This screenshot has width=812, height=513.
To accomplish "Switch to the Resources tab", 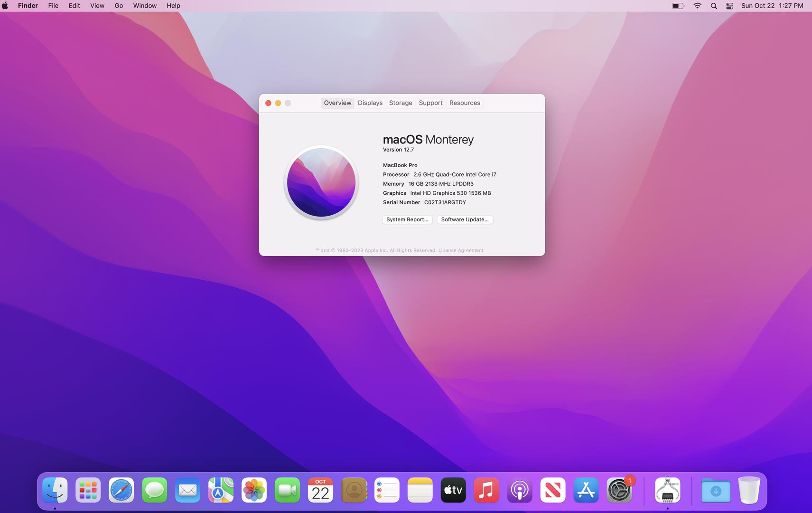I will pos(465,103).
